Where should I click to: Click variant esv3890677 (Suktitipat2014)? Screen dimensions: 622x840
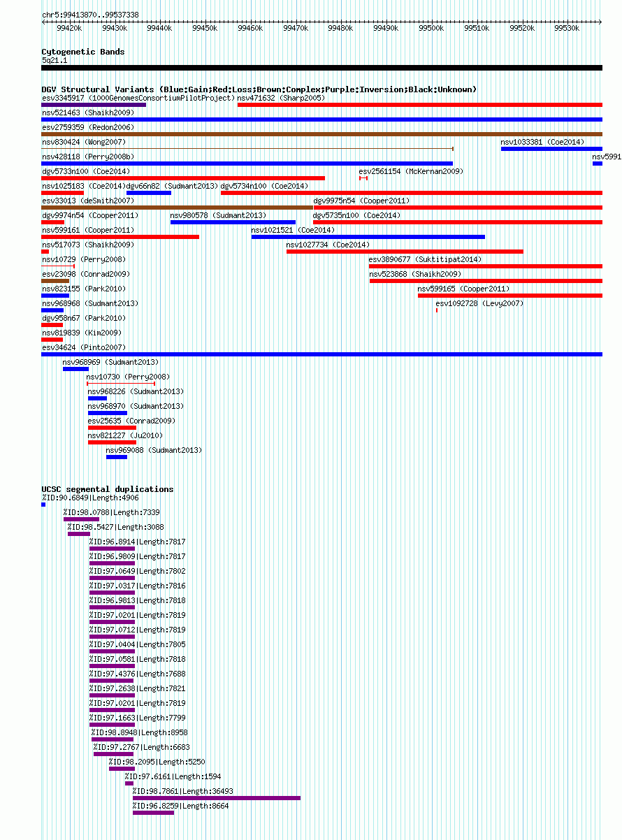coord(486,266)
